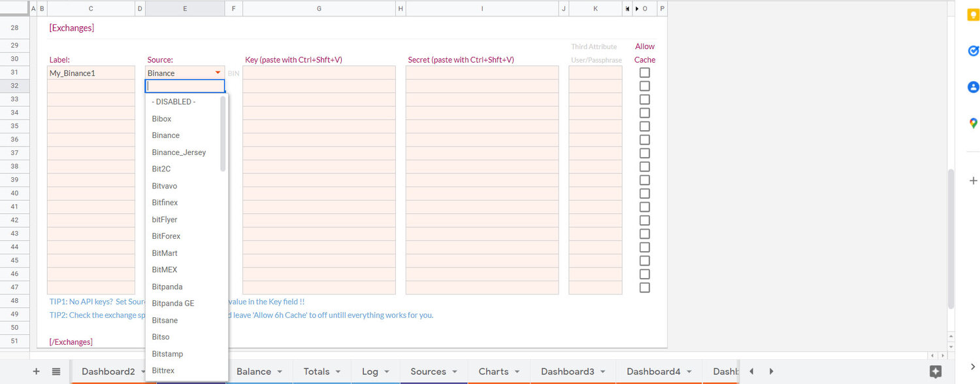Tick Allow Cache checkbox in row 35

[645, 126]
